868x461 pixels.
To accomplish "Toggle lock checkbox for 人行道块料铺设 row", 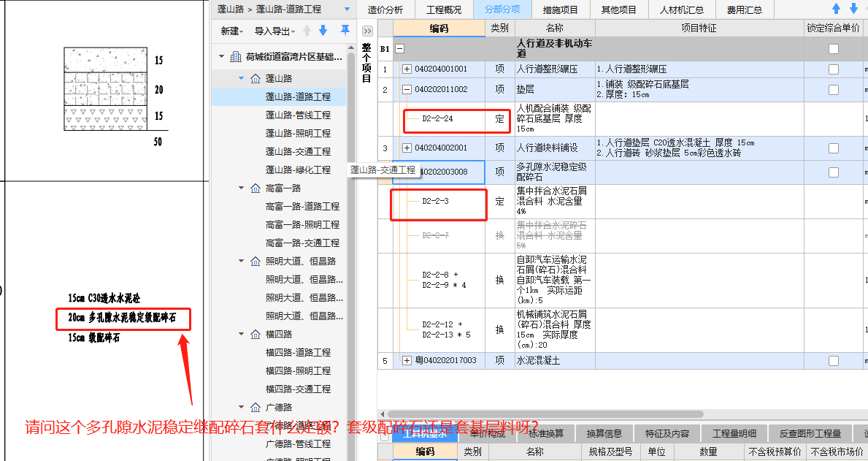I will [833, 148].
